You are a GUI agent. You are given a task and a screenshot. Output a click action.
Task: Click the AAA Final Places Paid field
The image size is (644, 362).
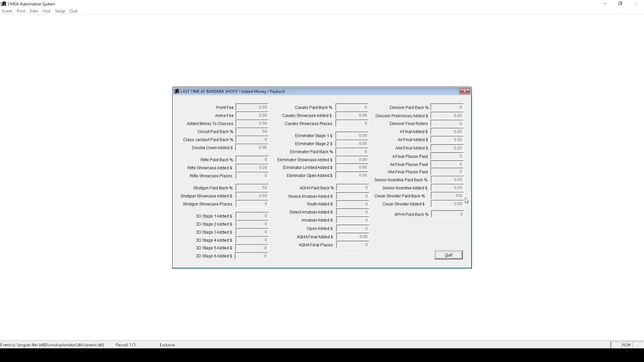click(447, 171)
